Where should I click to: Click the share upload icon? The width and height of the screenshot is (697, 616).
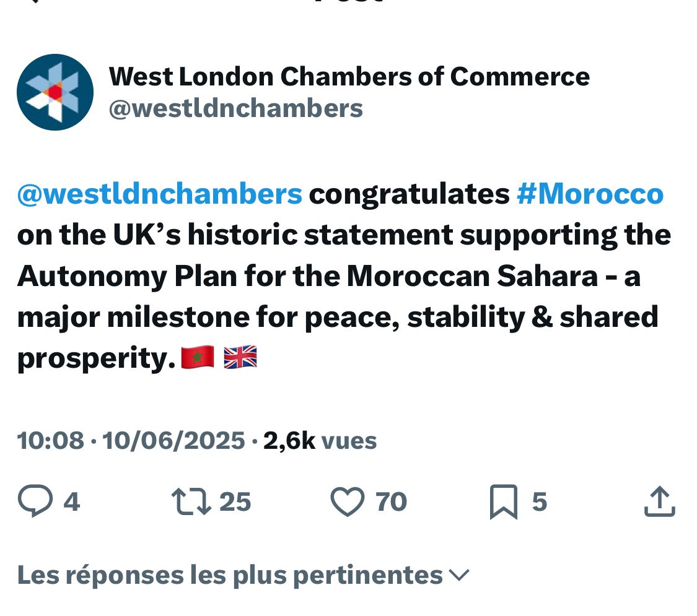[x=660, y=501]
